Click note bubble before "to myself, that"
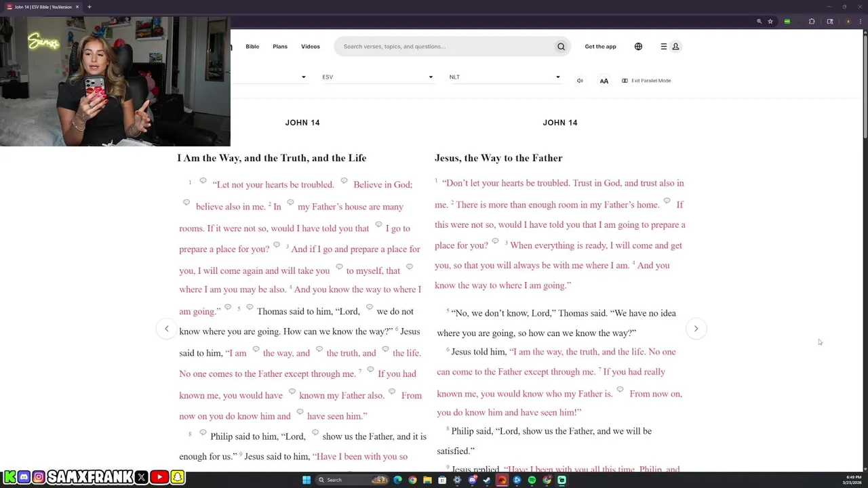Screen dimensions: 868x488 coord(339,267)
